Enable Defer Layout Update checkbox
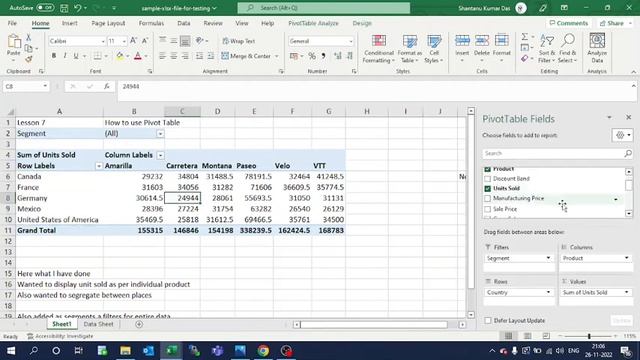The height and width of the screenshot is (360, 640). [488, 320]
